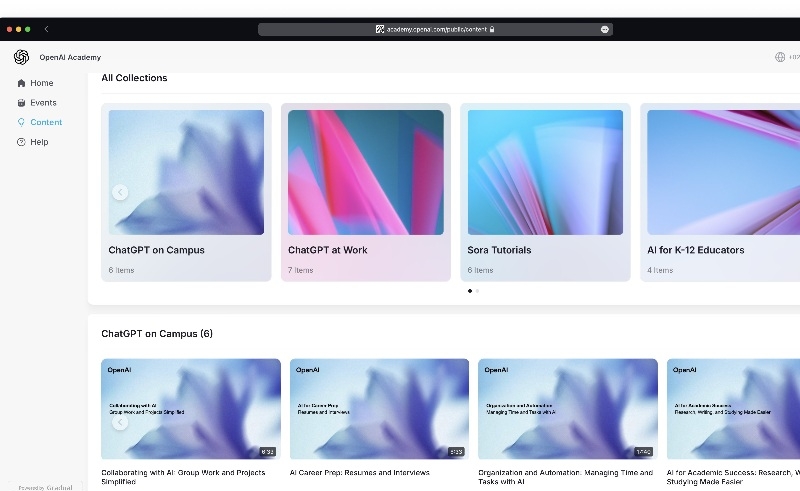Play Organization and Automation video thumbnail
The image size is (800, 491).
[567, 408]
